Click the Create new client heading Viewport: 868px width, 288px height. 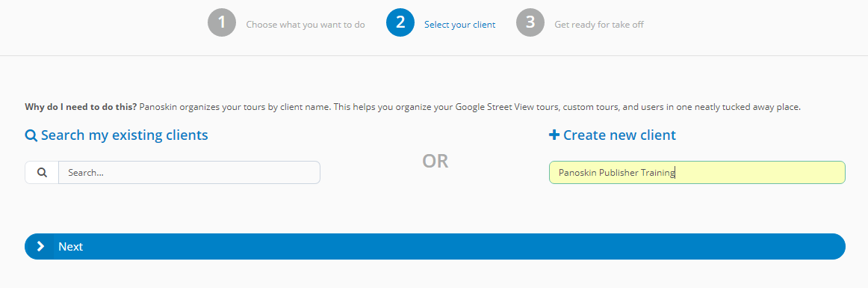(619, 135)
